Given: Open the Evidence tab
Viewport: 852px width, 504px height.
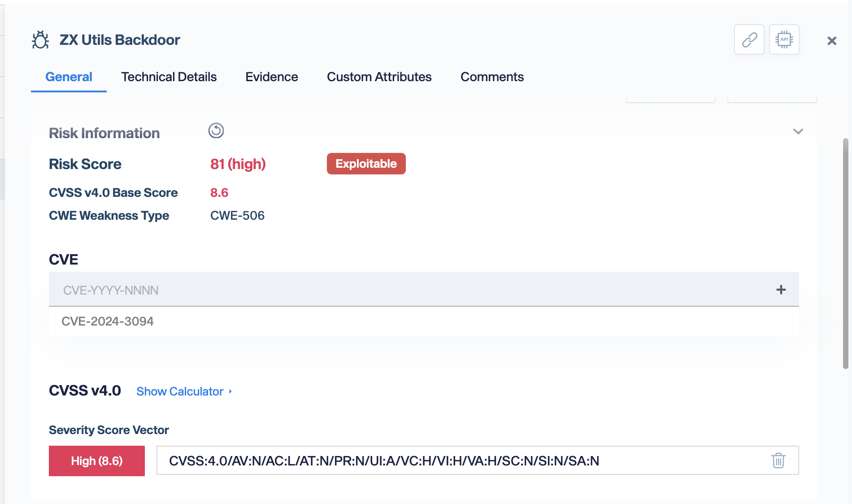Looking at the screenshot, I should click(x=272, y=77).
